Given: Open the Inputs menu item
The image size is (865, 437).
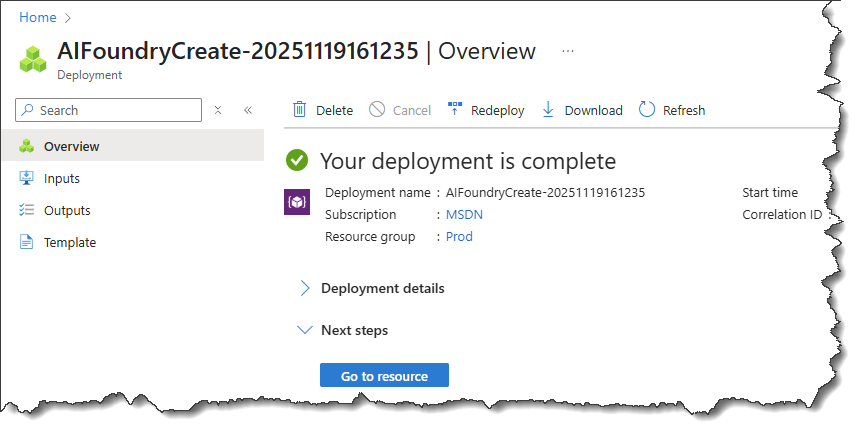Looking at the screenshot, I should [61, 178].
